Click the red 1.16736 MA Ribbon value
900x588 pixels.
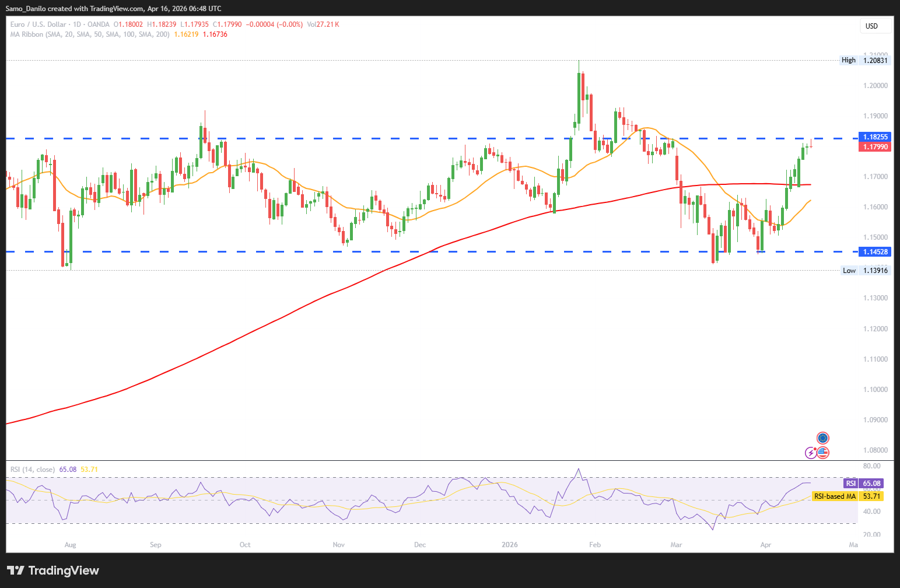[215, 34]
